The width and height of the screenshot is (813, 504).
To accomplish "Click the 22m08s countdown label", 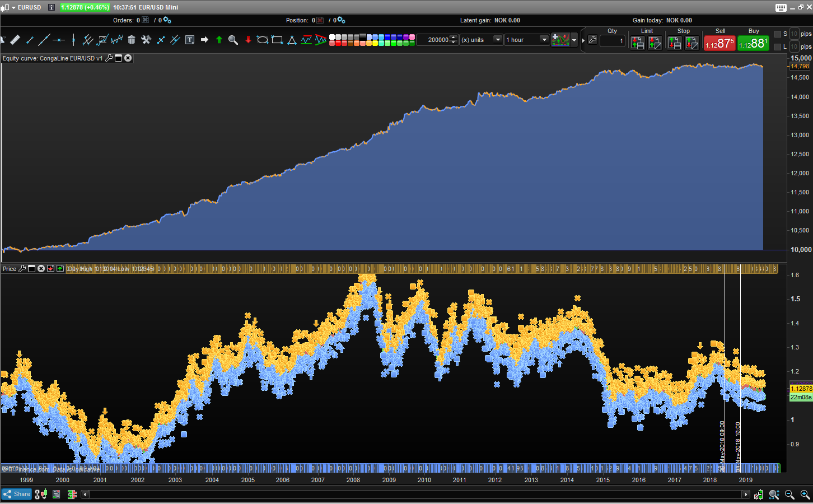I will pyautogui.click(x=801, y=397).
